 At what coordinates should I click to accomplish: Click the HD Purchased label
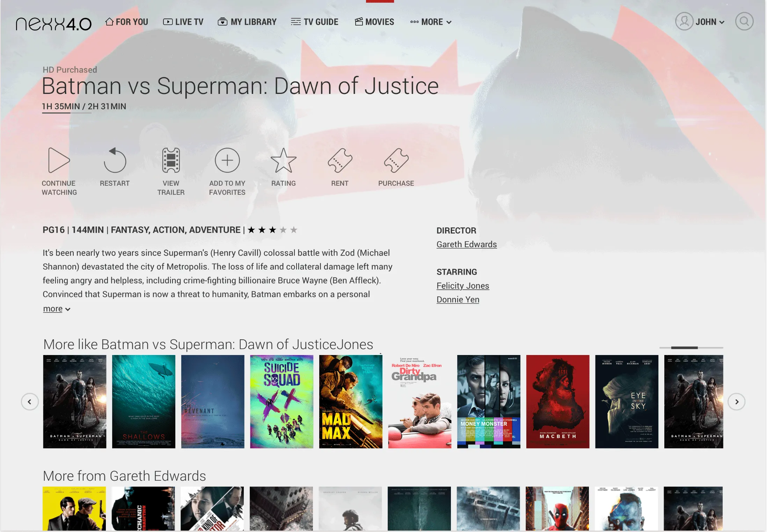tap(70, 69)
